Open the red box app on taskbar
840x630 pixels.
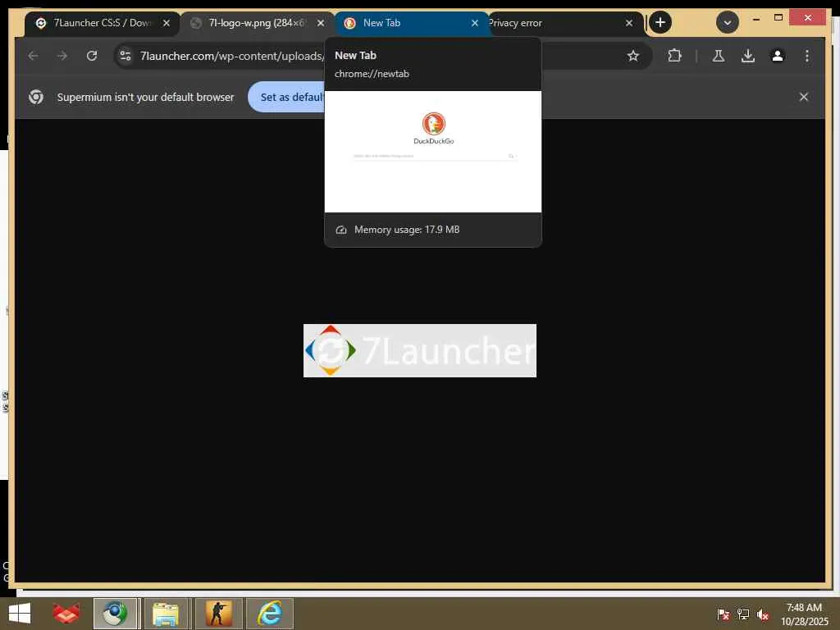click(x=66, y=614)
